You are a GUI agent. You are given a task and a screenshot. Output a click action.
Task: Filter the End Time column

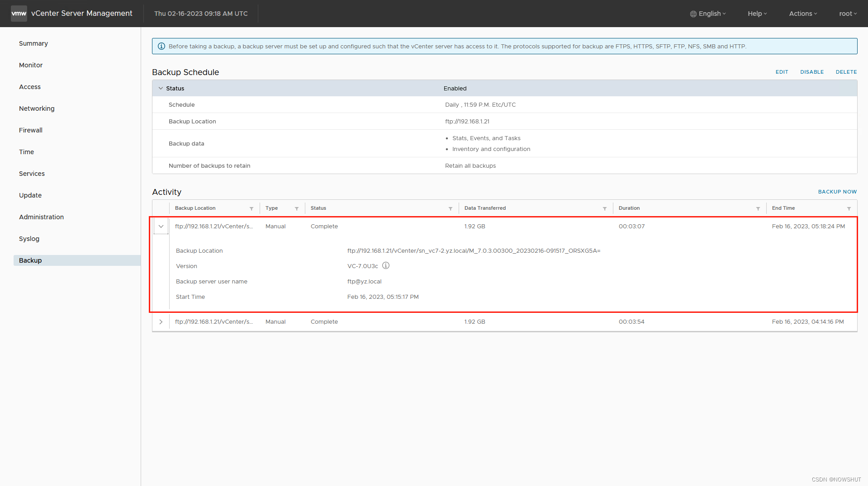point(849,208)
